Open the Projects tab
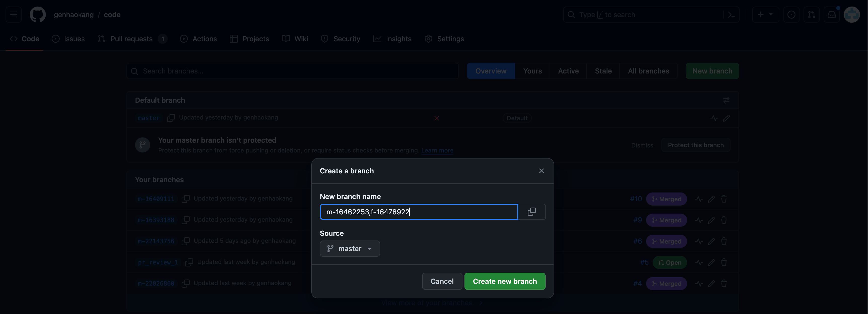Screen dimensions: 868x314 (x=249, y=39)
